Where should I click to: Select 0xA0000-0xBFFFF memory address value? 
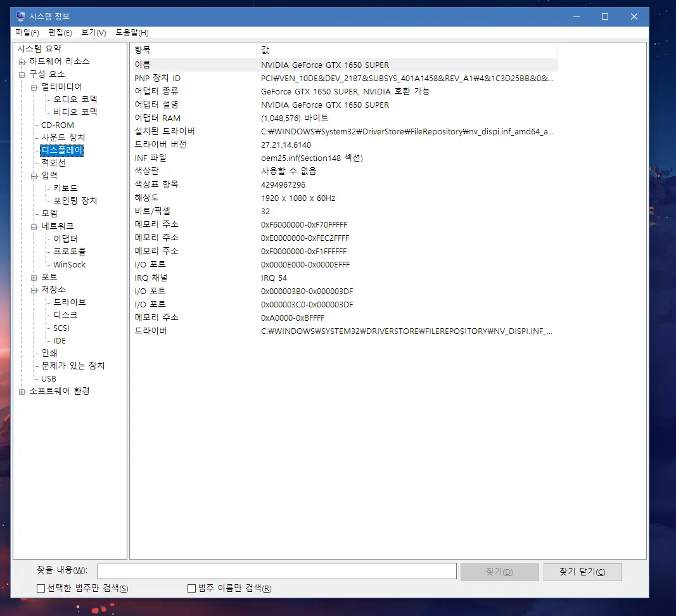tap(293, 318)
